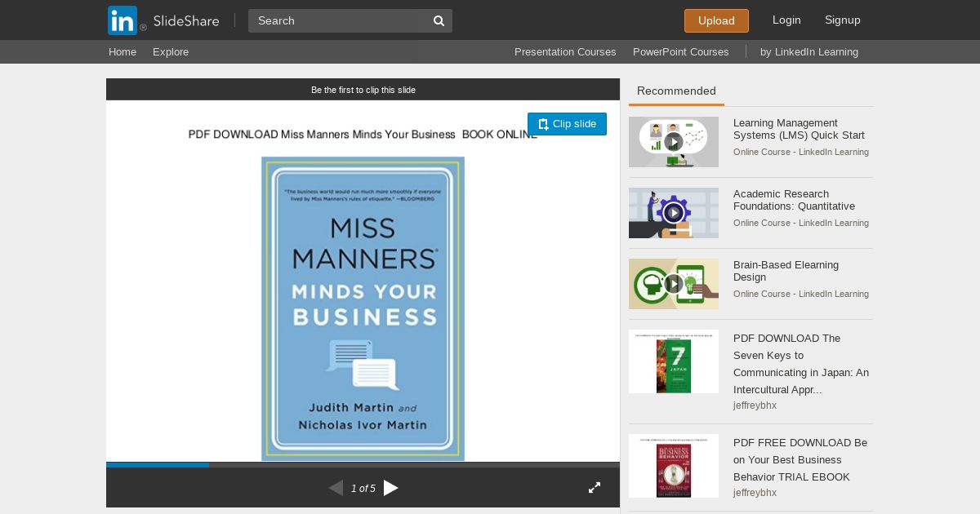Open Academic Research Foundations: Quantitative title

click(794, 200)
